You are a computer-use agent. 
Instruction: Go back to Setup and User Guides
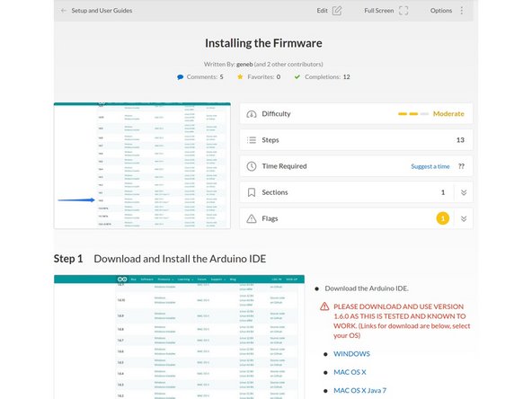[102, 11]
